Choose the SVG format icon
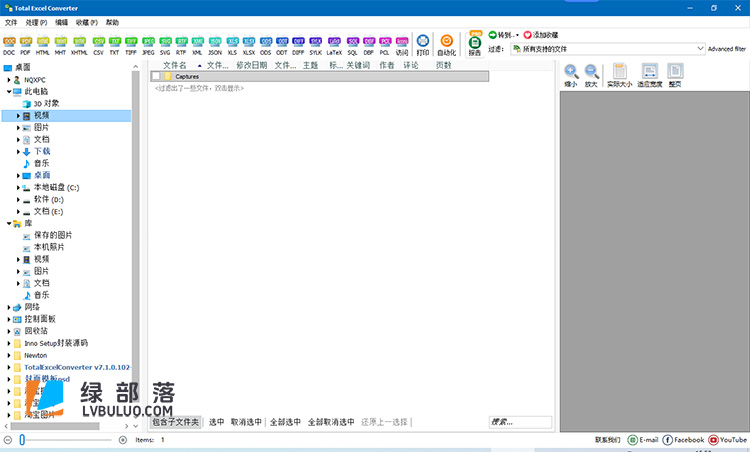The width and height of the screenshot is (750, 452). click(x=165, y=45)
